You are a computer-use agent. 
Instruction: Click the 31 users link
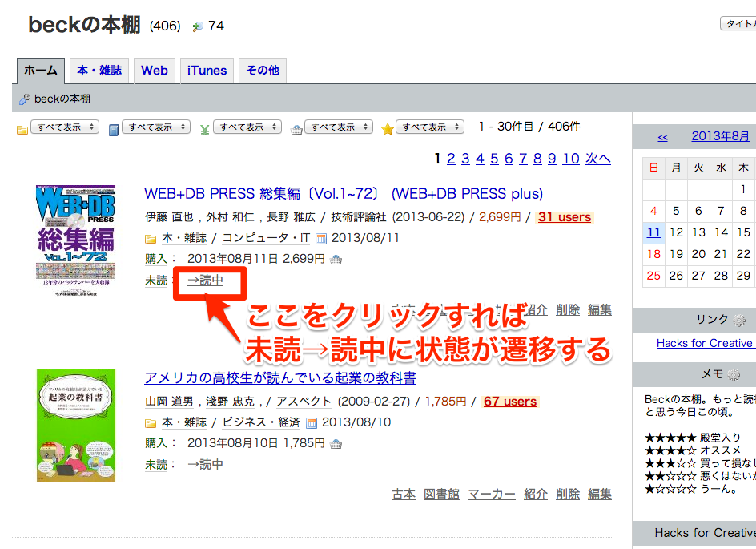[x=564, y=217]
